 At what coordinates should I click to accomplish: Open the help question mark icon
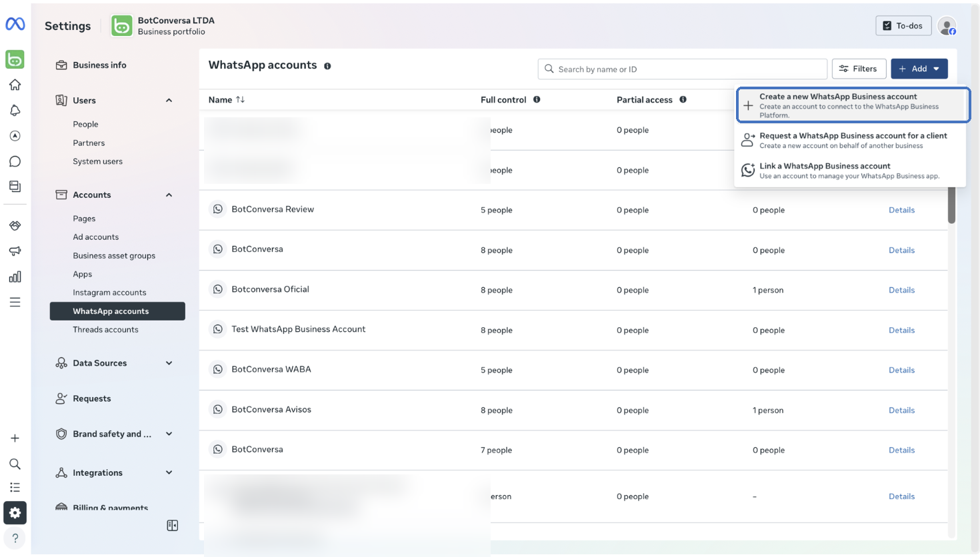click(x=15, y=538)
